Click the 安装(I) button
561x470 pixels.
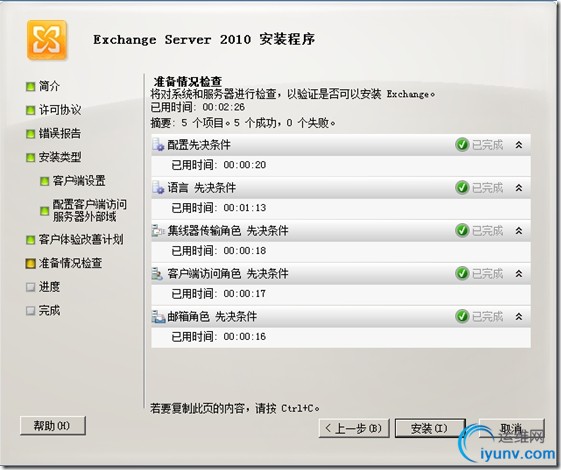click(430, 428)
